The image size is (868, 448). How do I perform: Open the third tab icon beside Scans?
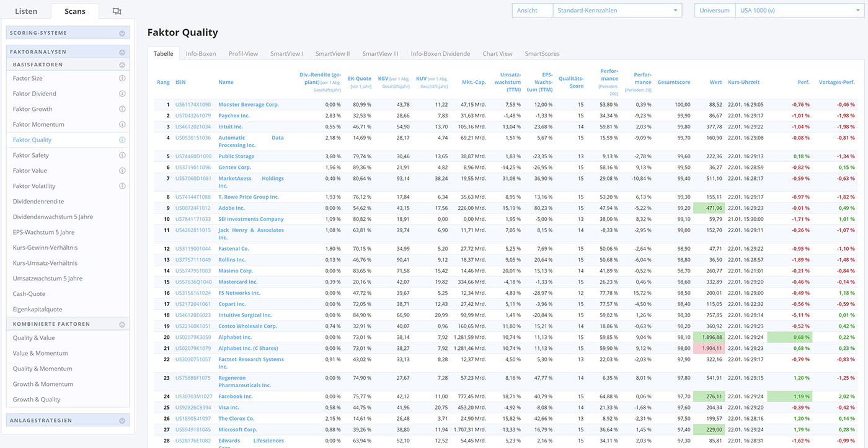(117, 11)
